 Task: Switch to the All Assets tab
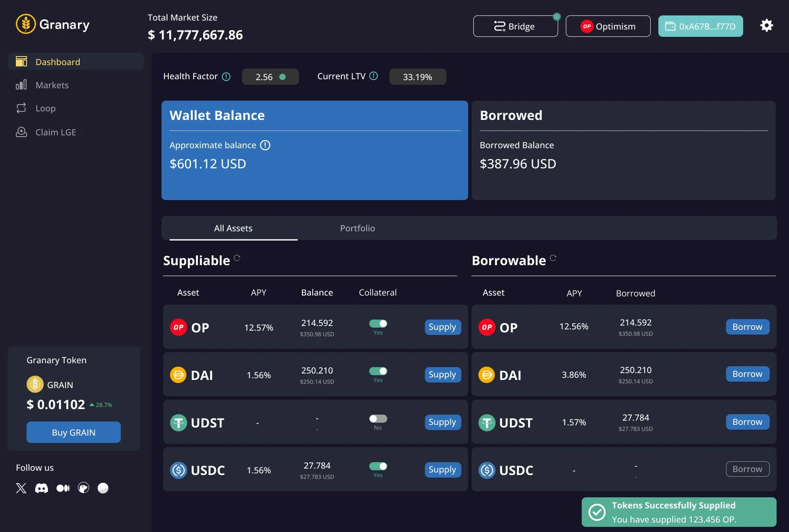[x=233, y=228]
